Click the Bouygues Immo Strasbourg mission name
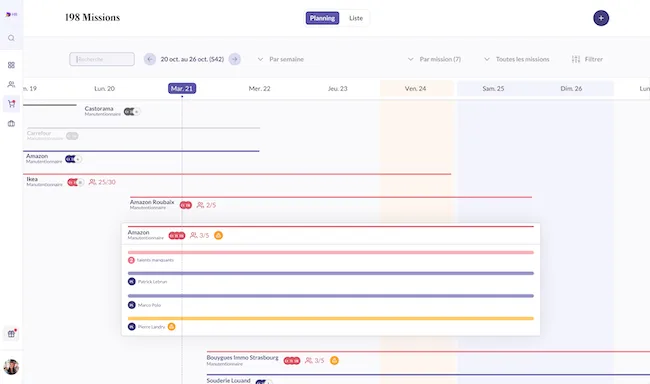 243,357
